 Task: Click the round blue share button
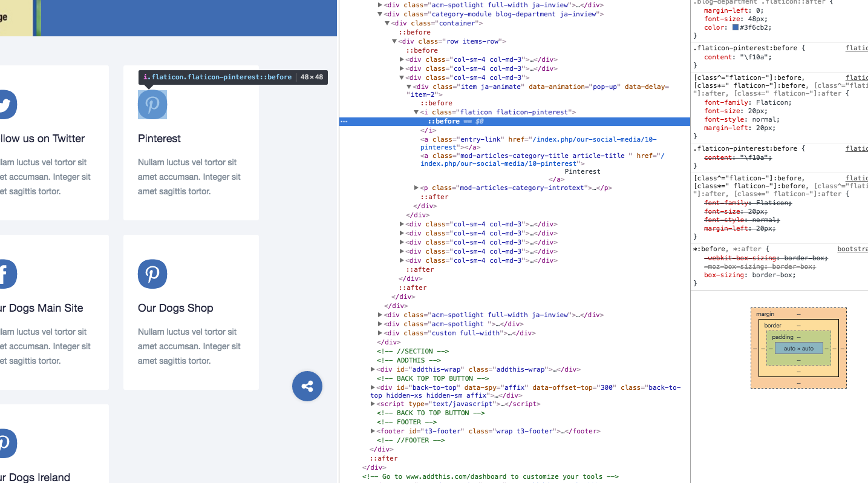tap(307, 386)
